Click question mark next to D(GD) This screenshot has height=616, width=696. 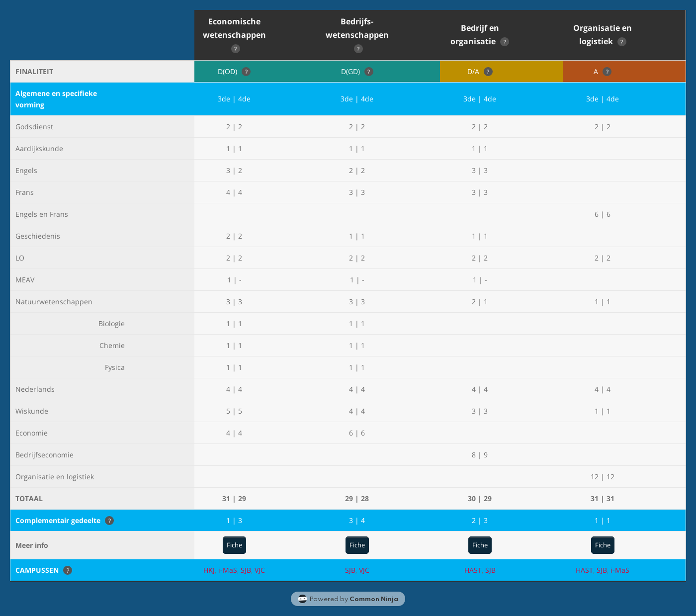click(369, 72)
